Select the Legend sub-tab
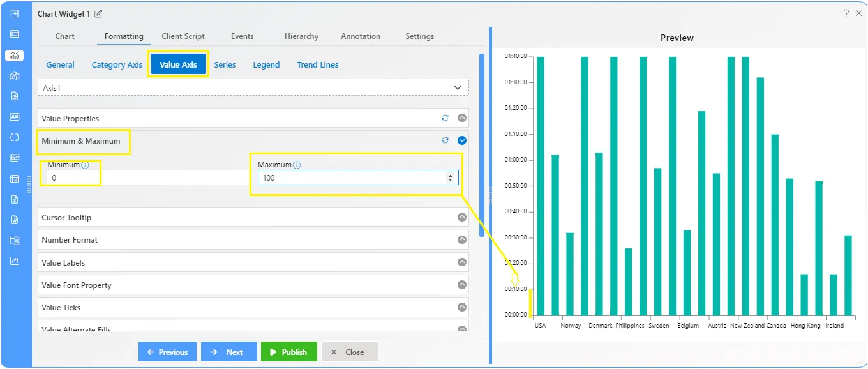The width and height of the screenshot is (868, 369). pyautogui.click(x=266, y=64)
